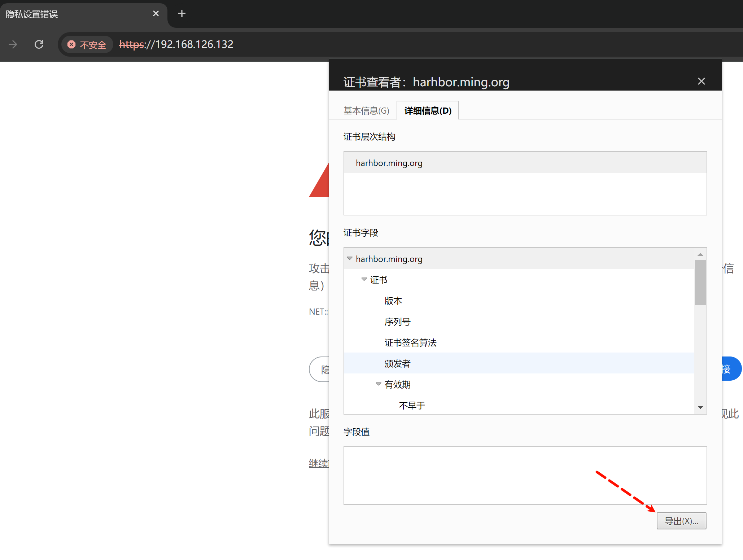Select the 证书签名算法 field
Image resolution: width=743 pixels, height=560 pixels.
click(410, 343)
